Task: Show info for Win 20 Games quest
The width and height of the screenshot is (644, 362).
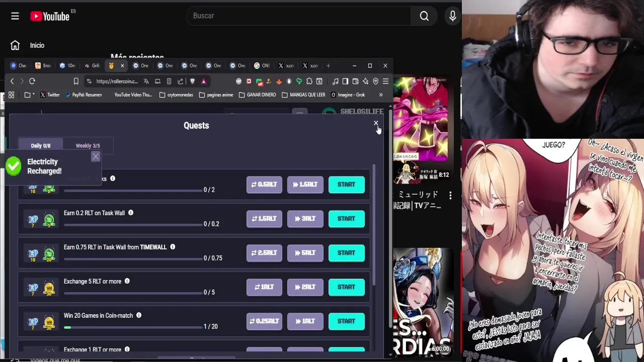Action: tap(139, 315)
